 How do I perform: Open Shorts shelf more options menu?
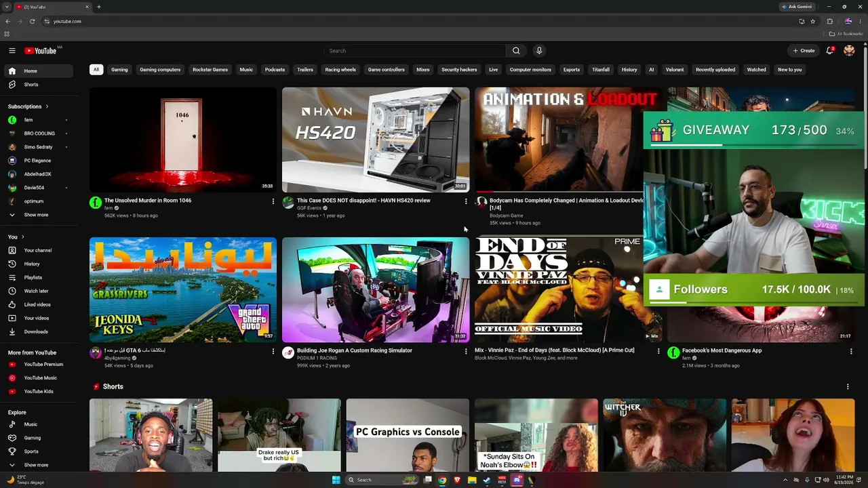coord(848,386)
